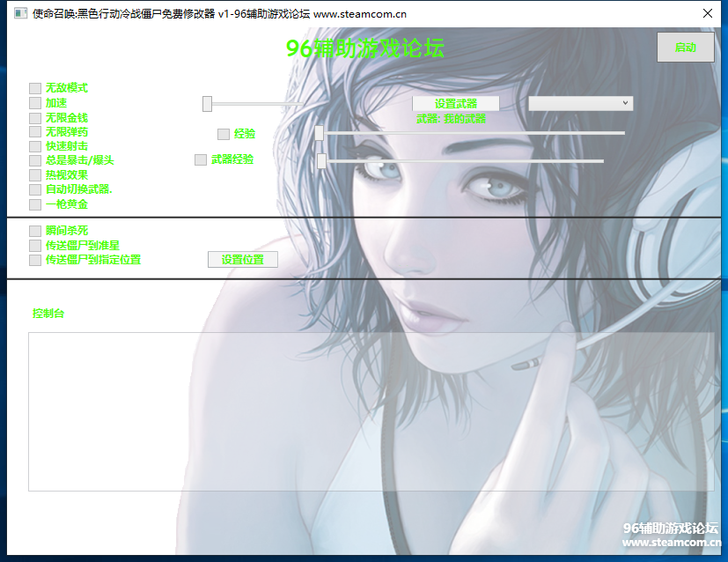Click the 设置位置 button
This screenshot has height=562, width=728.
(x=242, y=260)
